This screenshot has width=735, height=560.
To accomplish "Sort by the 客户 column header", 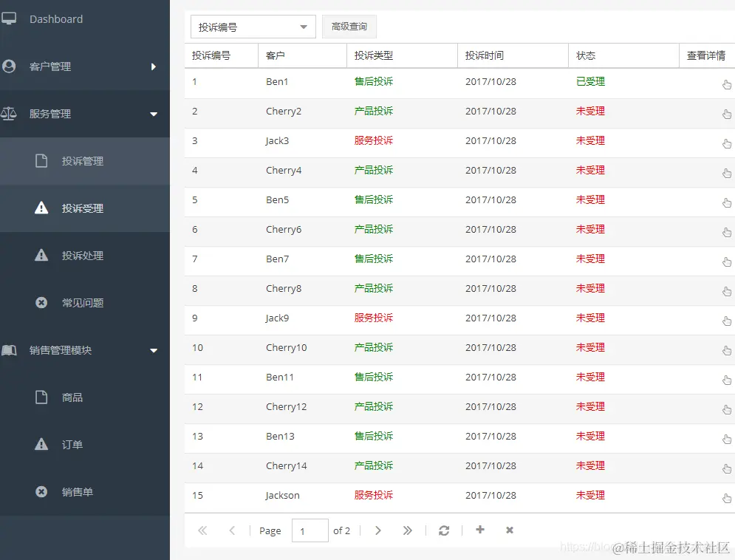I will [x=302, y=55].
